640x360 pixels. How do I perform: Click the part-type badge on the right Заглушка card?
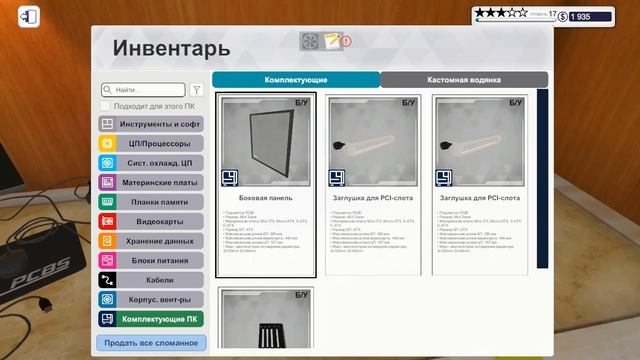click(444, 178)
